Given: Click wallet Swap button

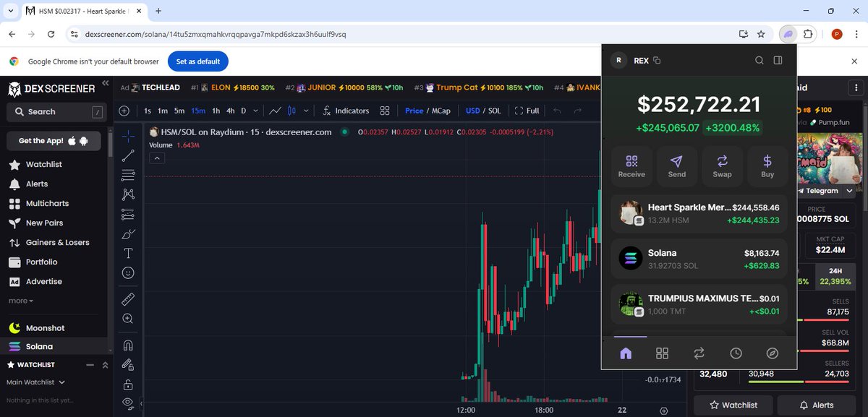Looking at the screenshot, I should pyautogui.click(x=722, y=166).
